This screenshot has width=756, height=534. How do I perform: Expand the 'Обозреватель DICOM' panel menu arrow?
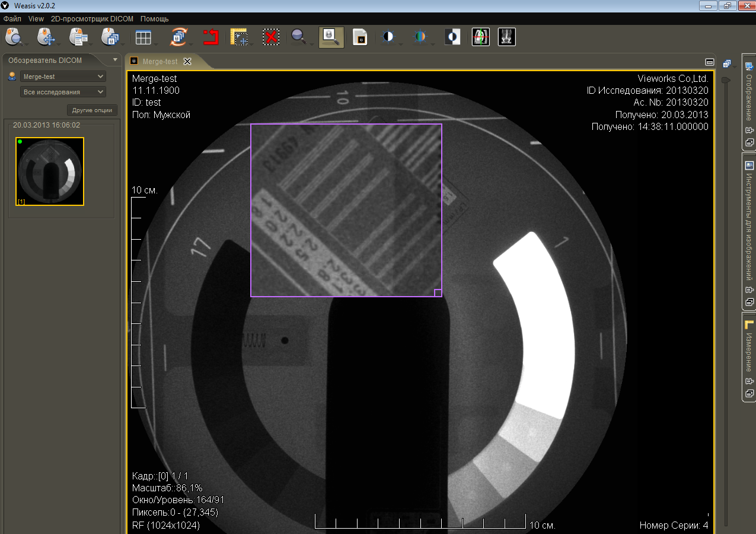(x=115, y=60)
